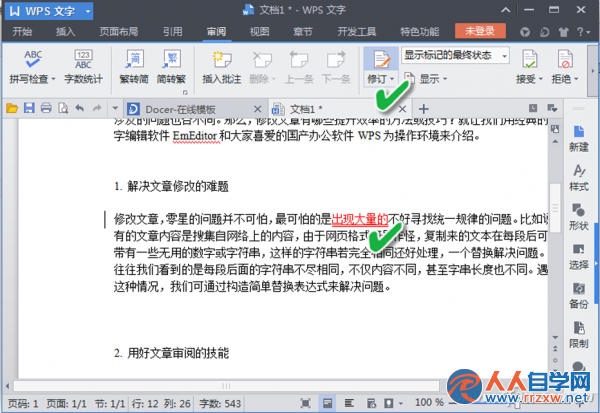The width and height of the screenshot is (600, 413).
Task: Switch to the 开发工具 ribbon tab
Action: coord(357,32)
